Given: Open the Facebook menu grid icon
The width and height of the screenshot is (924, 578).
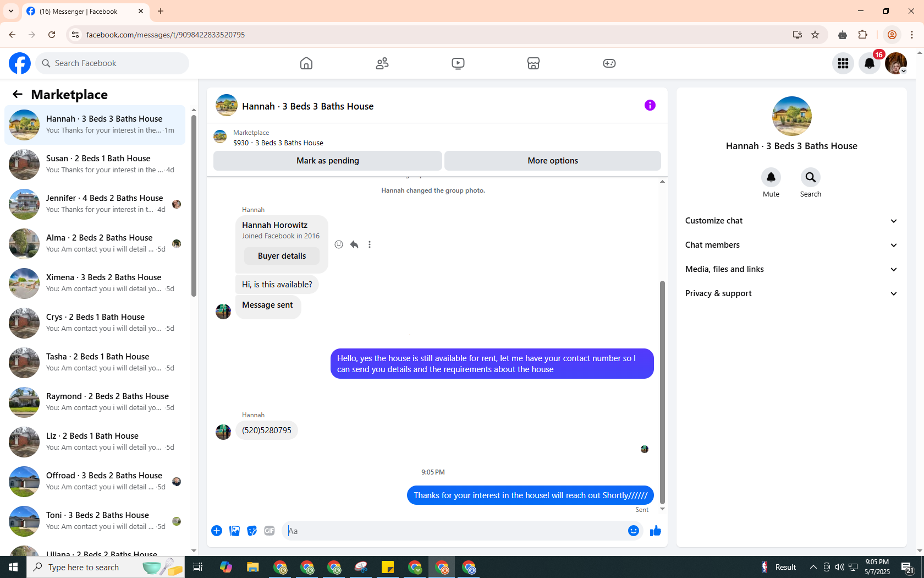Looking at the screenshot, I should click(x=843, y=63).
